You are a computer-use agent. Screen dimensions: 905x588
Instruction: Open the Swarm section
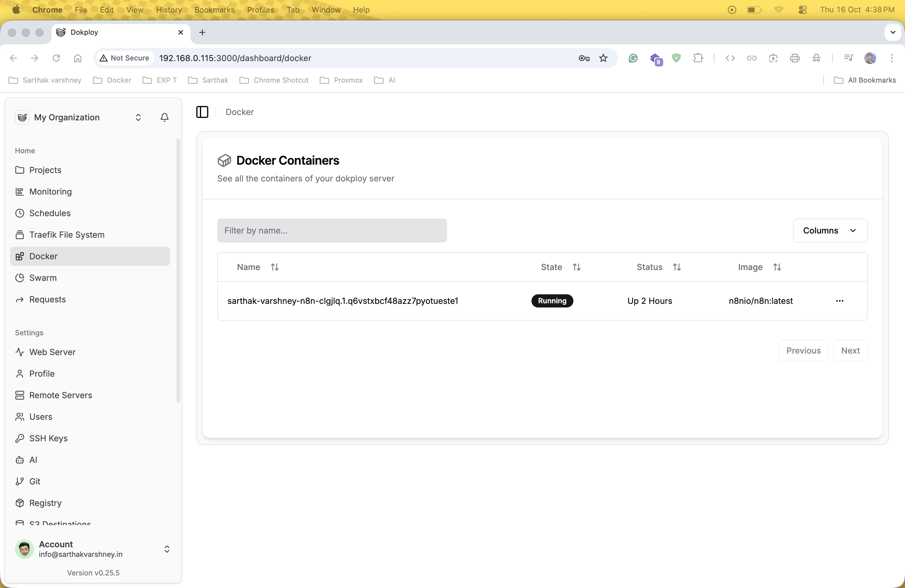coord(42,278)
